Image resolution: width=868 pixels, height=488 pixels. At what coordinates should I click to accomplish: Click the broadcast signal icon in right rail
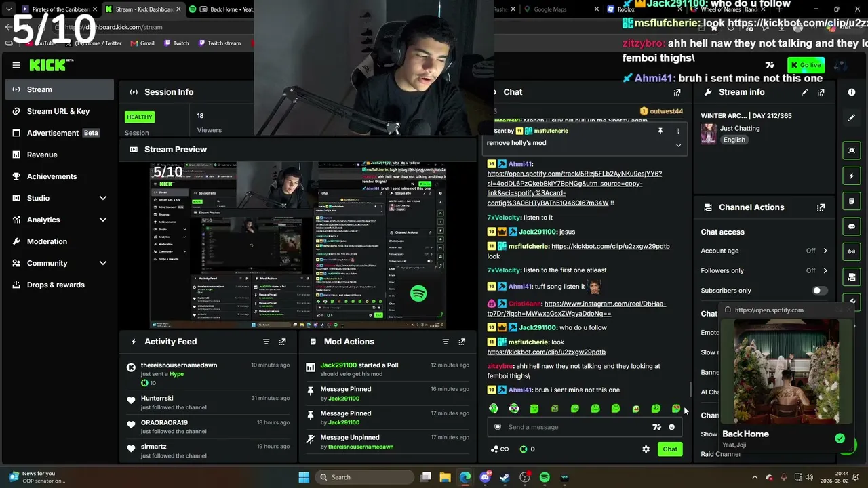point(852,251)
